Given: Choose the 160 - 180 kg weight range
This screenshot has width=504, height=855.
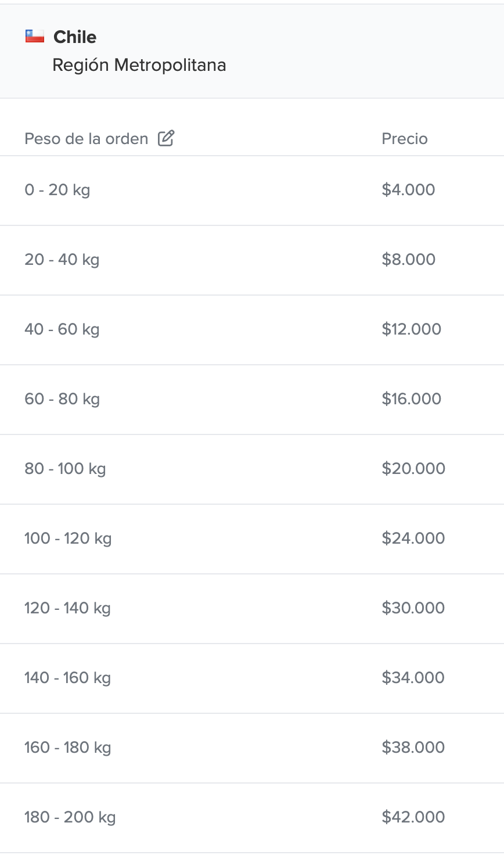Looking at the screenshot, I should point(67,748).
